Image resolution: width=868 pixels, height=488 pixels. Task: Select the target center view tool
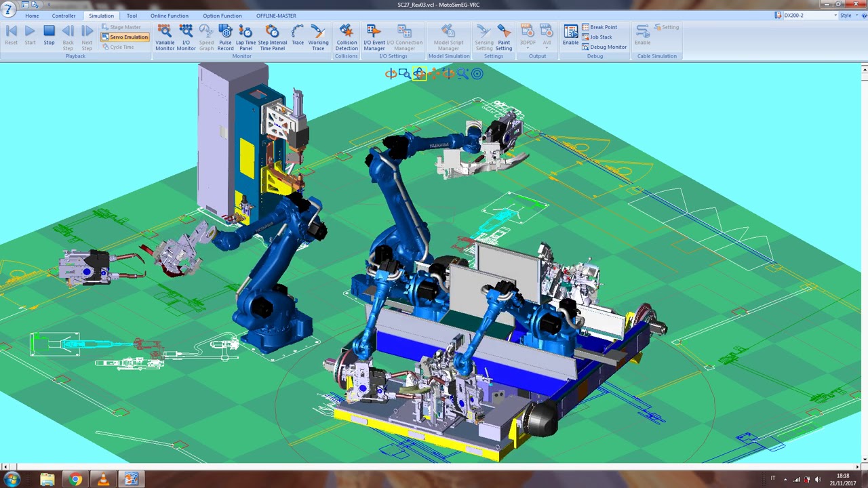tap(477, 73)
